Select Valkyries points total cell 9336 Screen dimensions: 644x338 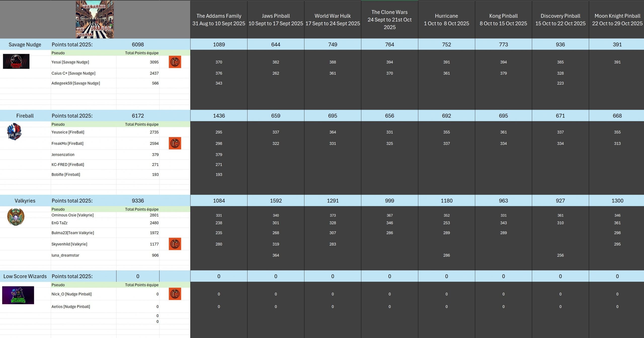138,201
